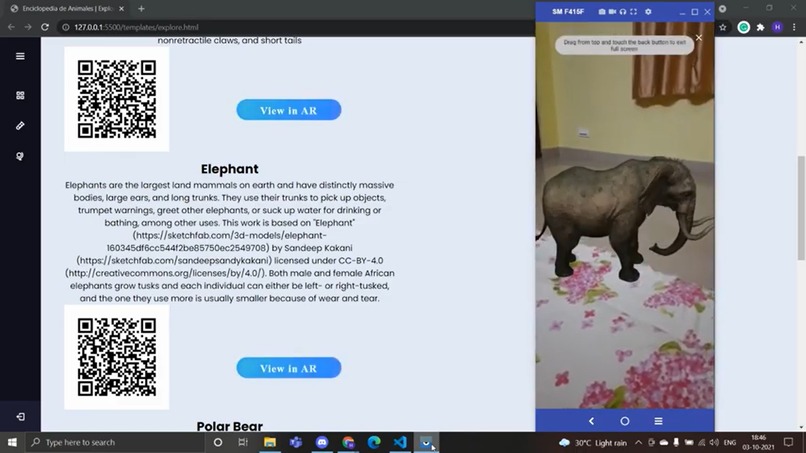Open the Grammarly extension icon
The width and height of the screenshot is (806, 453).
743,27
